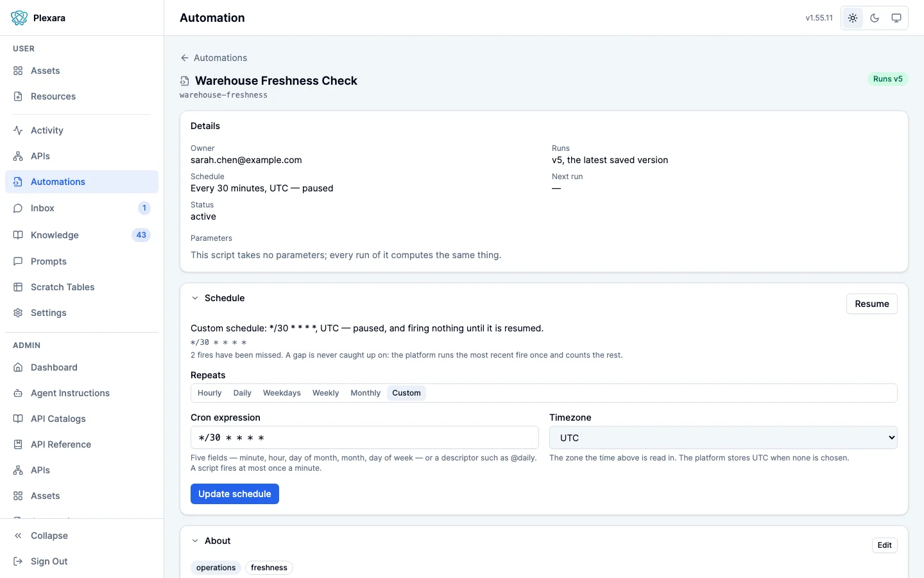Switch to dark theme moon icon
The image size is (924, 578).
click(x=875, y=18)
